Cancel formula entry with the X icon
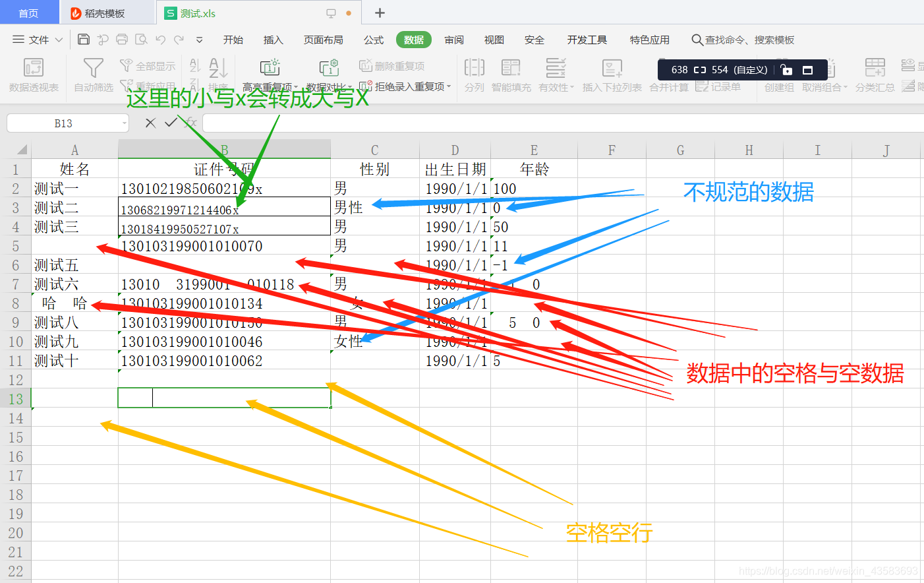The image size is (924, 583). (x=150, y=123)
